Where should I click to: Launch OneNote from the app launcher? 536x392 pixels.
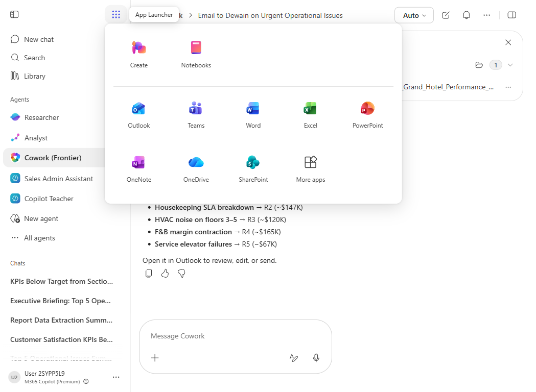(139, 168)
